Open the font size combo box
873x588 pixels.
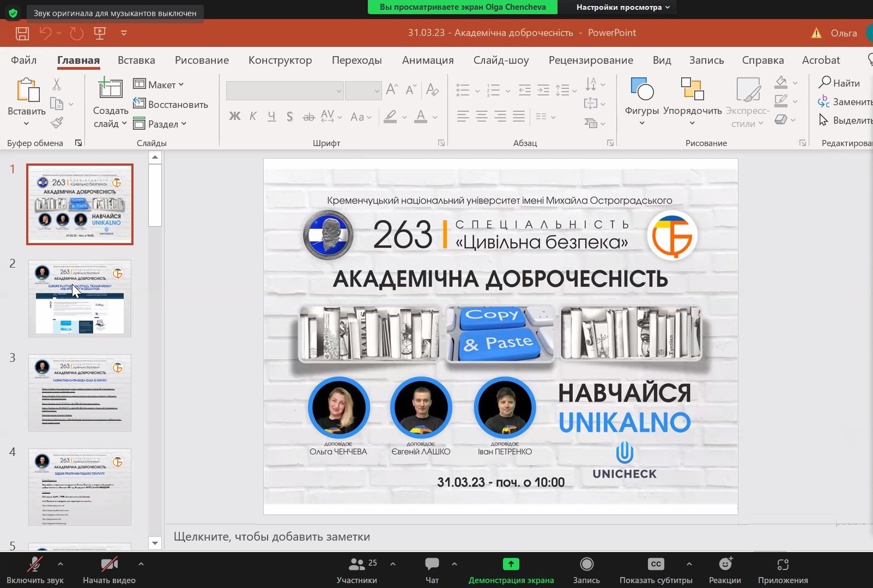click(x=363, y=90)
